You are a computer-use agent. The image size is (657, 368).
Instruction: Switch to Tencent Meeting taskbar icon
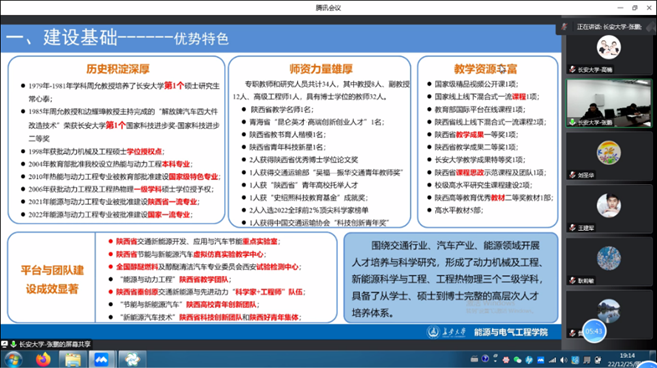coord(101,360)
